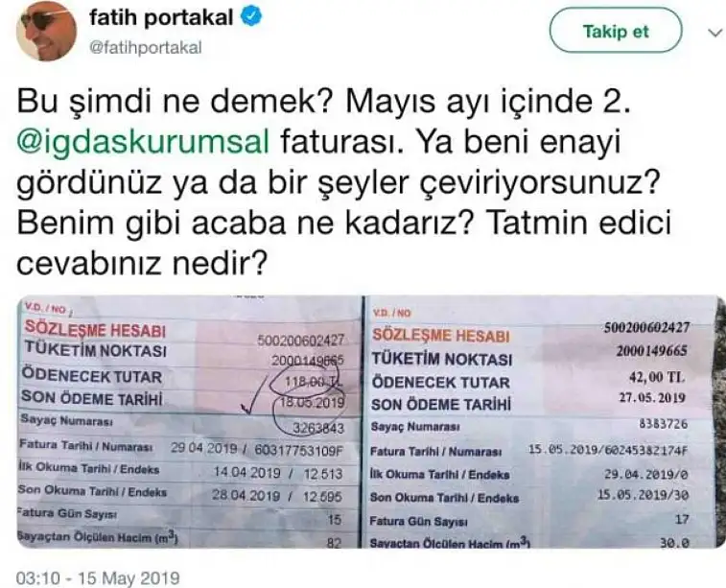Click the SÖZLEŞME HESABI label on left invoice
726x588 pixels.
95,329
